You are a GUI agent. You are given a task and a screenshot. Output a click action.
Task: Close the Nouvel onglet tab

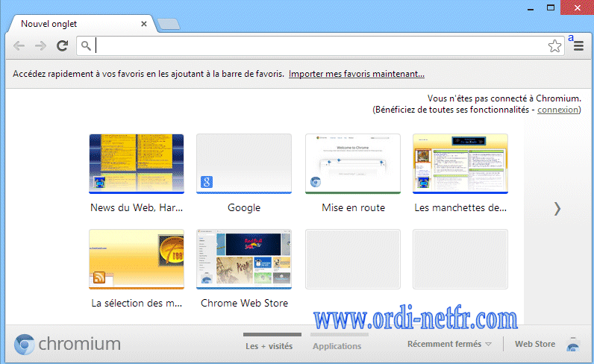pyautogui.click(x=144, y=24)
